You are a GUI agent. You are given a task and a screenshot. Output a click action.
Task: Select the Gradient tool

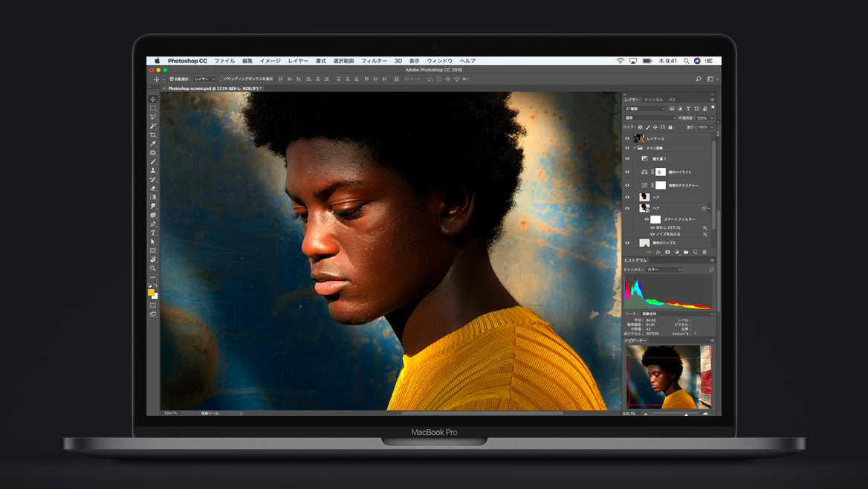pyautogui.click(x=153, y=197)
